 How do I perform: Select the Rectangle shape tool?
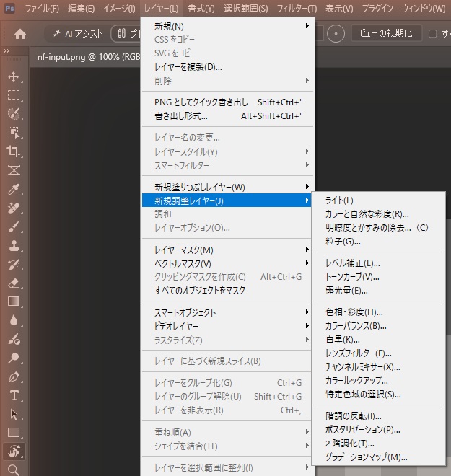coord(14,433)
